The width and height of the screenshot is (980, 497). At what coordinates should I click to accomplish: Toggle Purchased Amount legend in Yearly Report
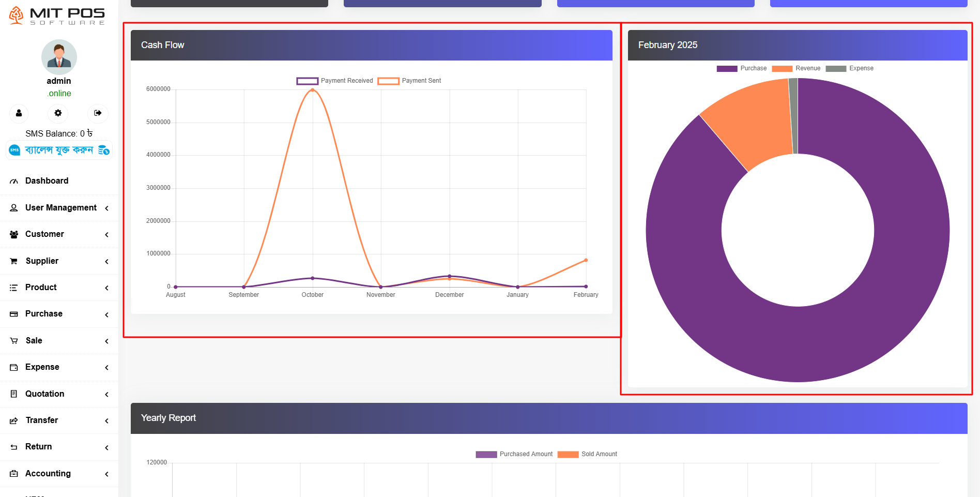(514, 454)
